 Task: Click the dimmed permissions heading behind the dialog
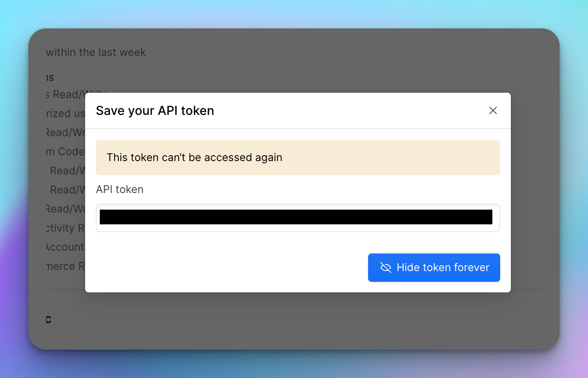[x=50, y=77]
